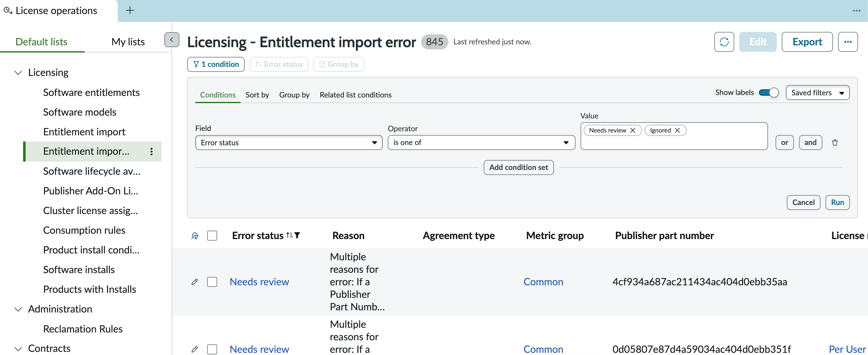Edit the first Needs review row via pencil icon
This screenshot has height=355, width=868.
pos(194,282)
